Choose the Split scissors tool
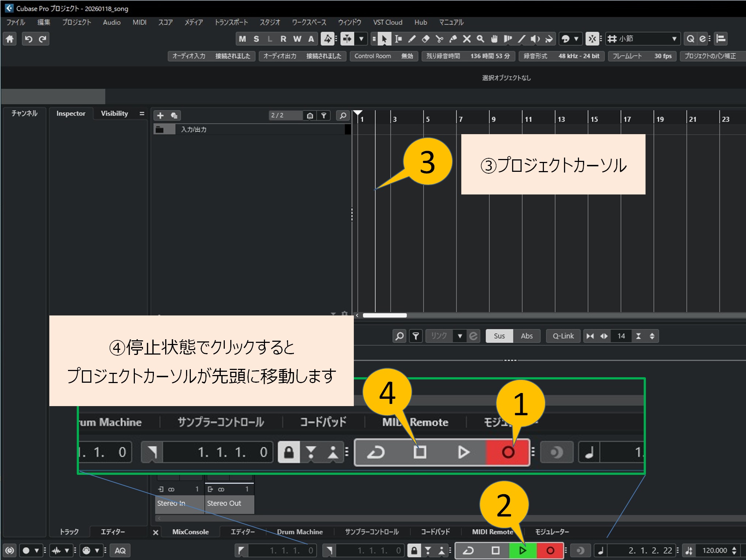 (440, 39)
